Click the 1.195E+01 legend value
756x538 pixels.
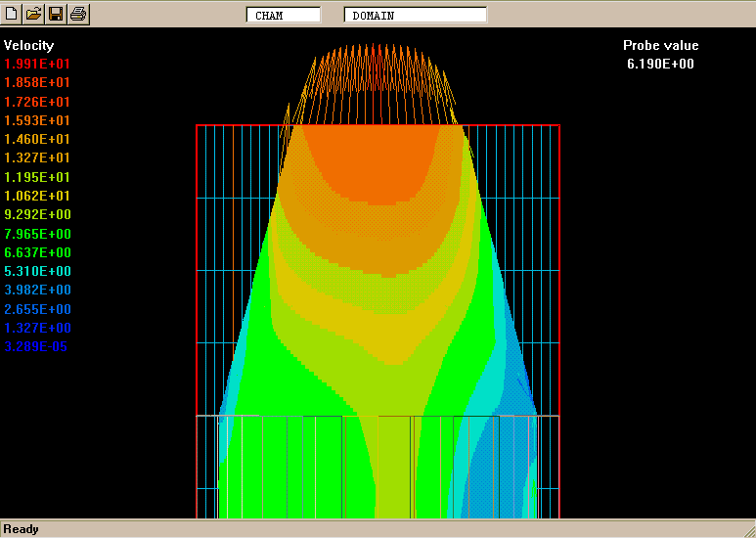coord(37,177)
